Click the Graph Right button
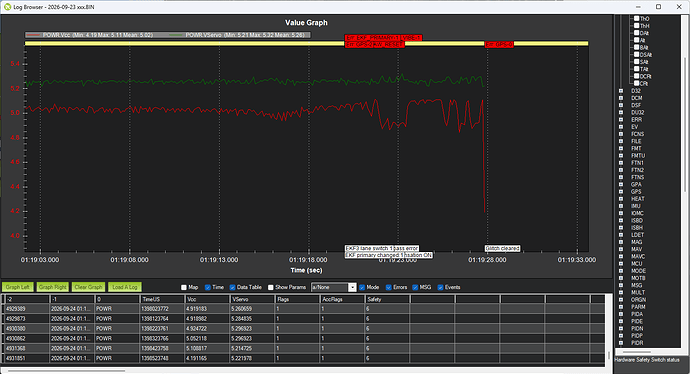This screenshot has width=690, height=374. point(52,287)
